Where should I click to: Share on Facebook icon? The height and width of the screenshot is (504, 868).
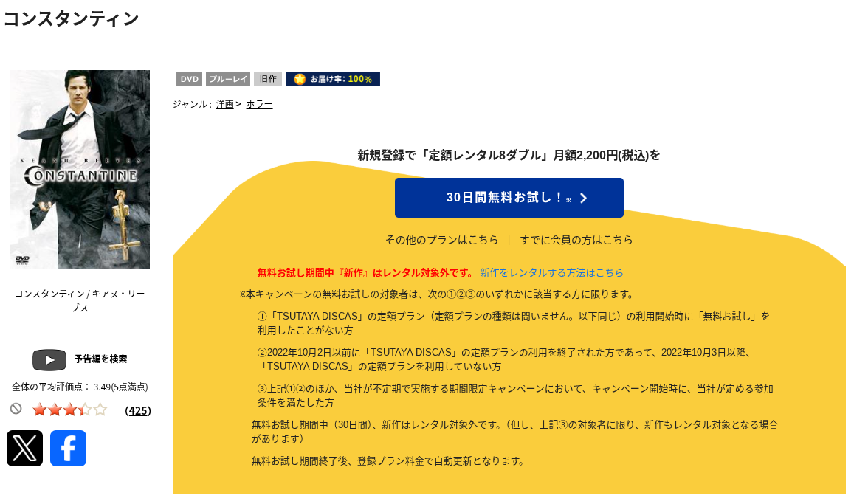pos(68,448)
